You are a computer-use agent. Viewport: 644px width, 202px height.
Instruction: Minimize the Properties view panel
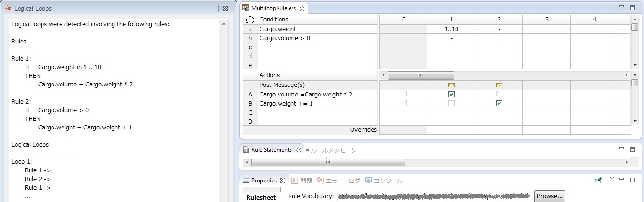(x=623, y=180)
